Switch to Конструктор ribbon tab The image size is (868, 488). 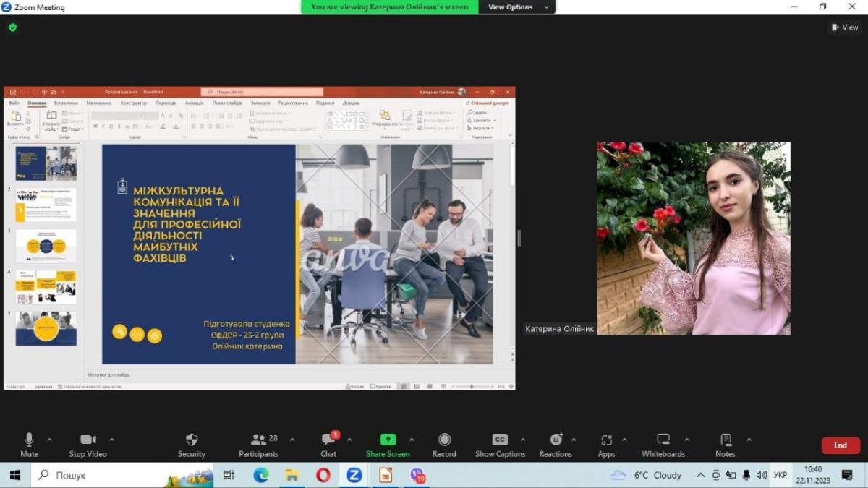(x=134, y=103)
